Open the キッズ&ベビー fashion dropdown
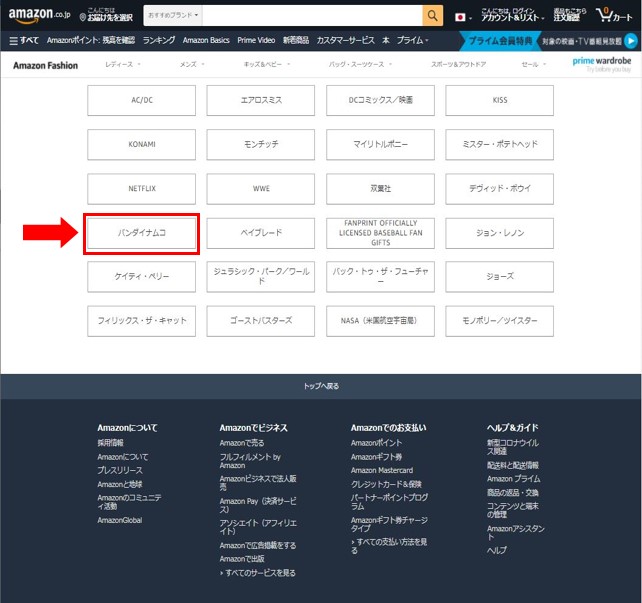This screenshot has height=603, width=642. click(267, 64)
